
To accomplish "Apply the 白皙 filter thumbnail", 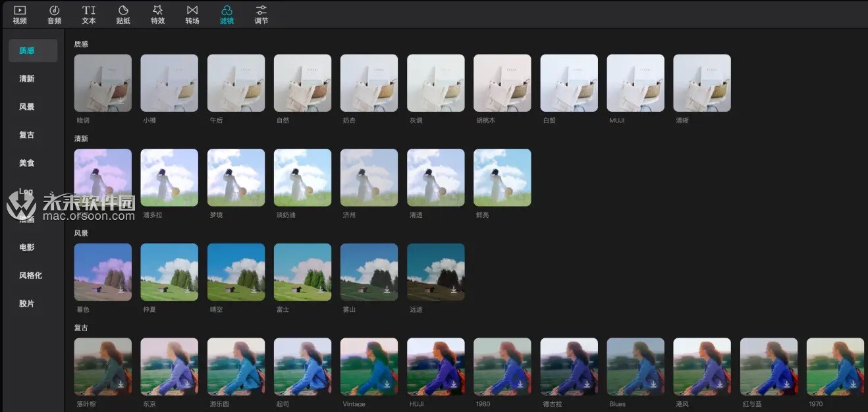I will pos(569,83).
